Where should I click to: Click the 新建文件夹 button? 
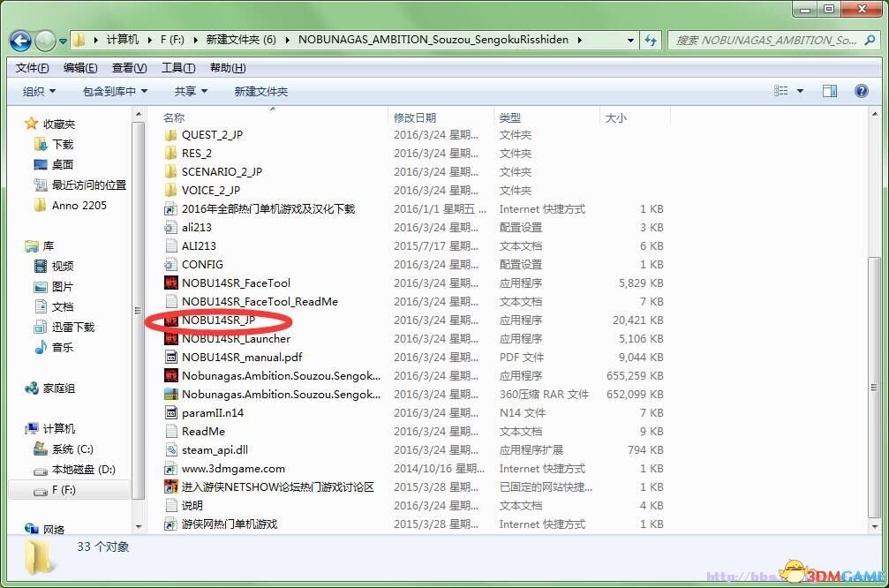260,91
